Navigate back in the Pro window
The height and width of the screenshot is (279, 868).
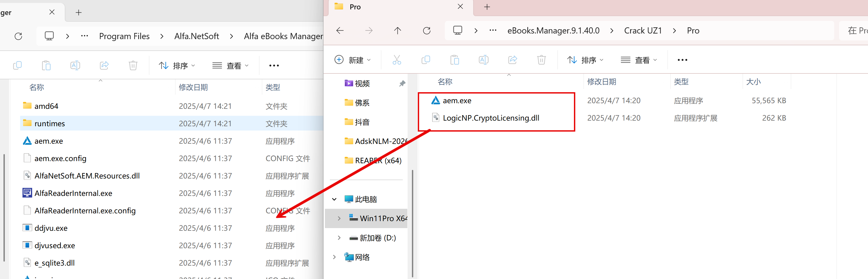click(340, 31)
